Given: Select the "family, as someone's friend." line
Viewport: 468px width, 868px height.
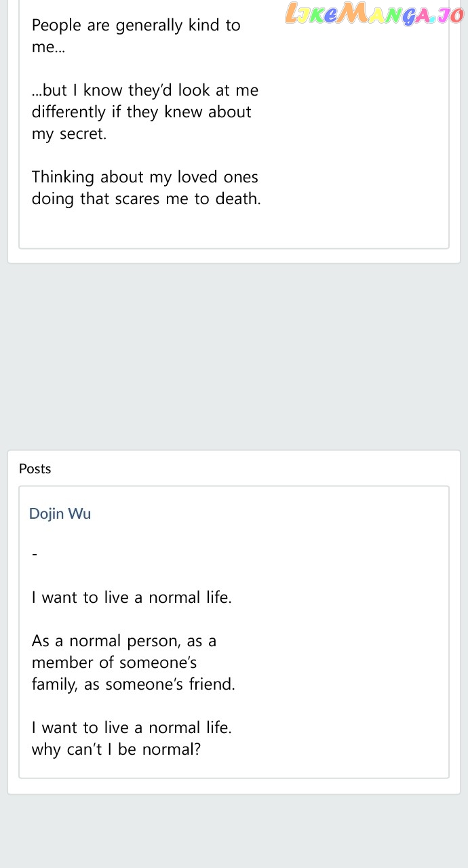Looking at the screenshot, I should [133, 684].
